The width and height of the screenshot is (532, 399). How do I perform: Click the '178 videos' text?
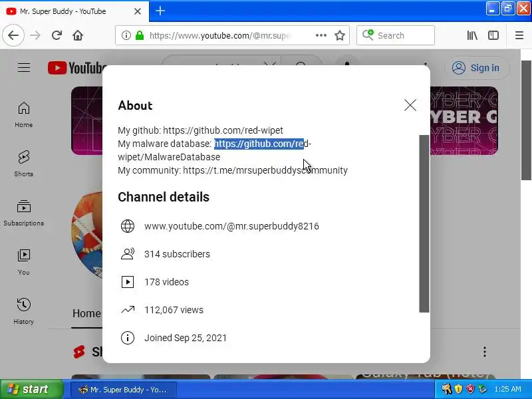(166, 282)
